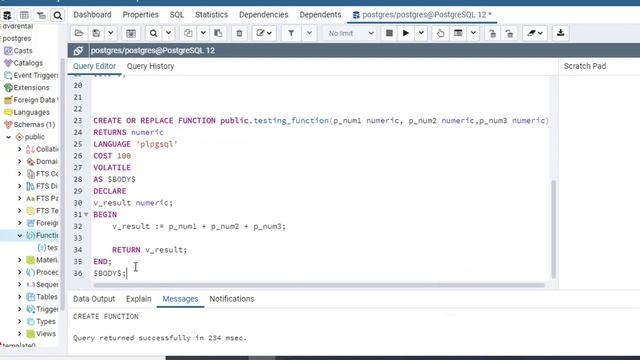Click the Copy icon in the toolbar
The image size is (640, 360).
pos(188,33)
